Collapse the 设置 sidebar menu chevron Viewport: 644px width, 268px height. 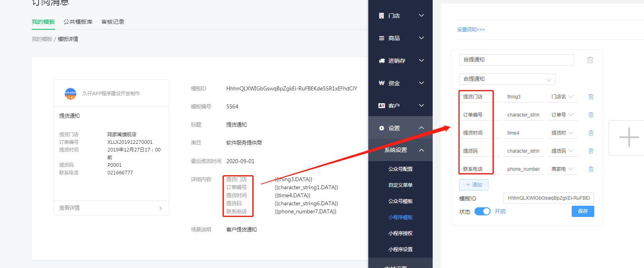coord(421,128)
